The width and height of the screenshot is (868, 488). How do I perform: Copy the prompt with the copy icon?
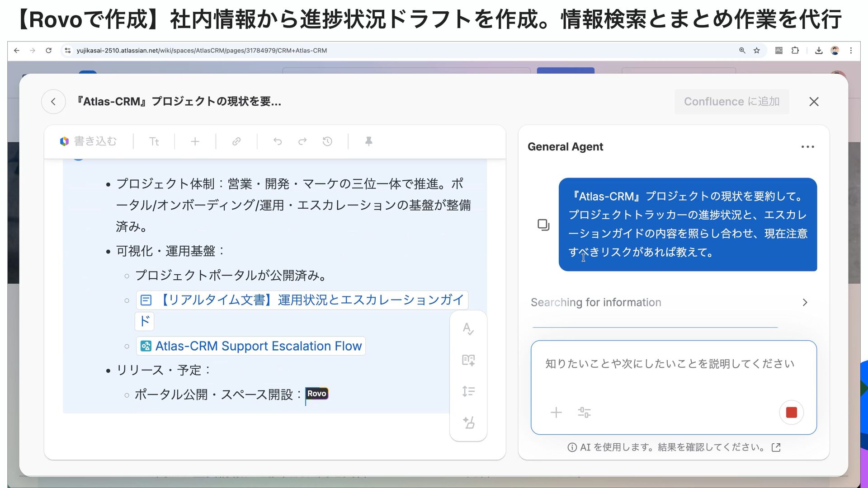coord(543,225)
